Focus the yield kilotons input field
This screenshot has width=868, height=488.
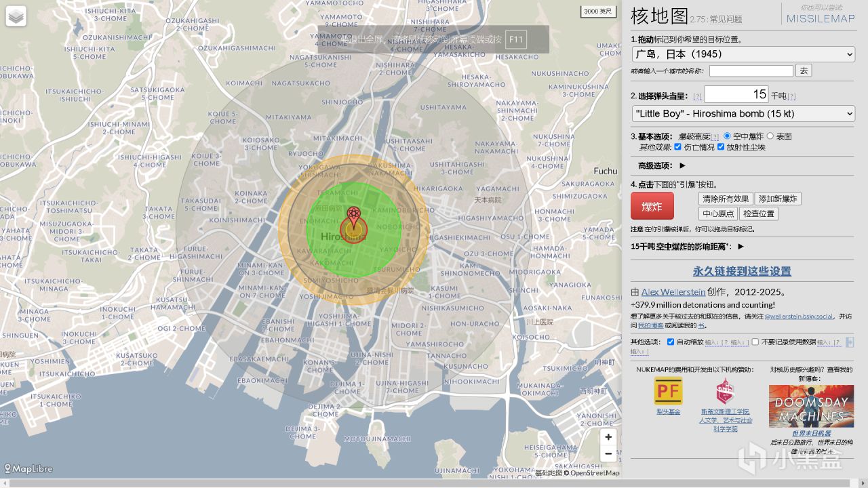[736, 94]
